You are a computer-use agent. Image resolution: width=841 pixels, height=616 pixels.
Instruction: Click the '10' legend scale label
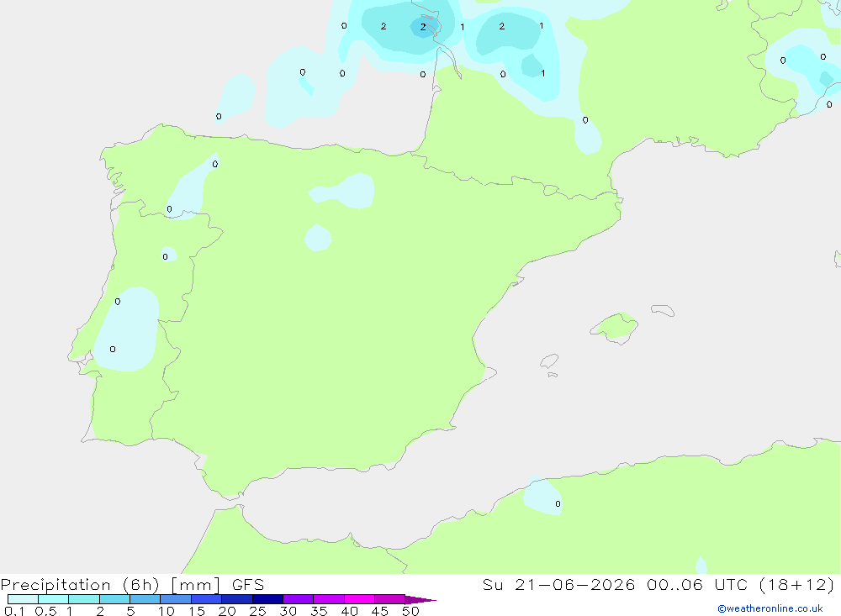[166, 611]
